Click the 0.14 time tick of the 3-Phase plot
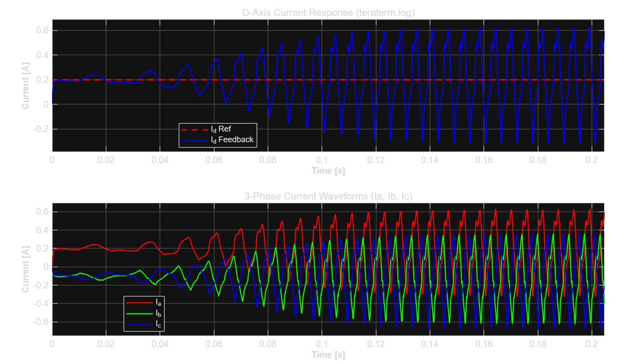The height and width of the screenshot is (364, 630). coord(430,344)
